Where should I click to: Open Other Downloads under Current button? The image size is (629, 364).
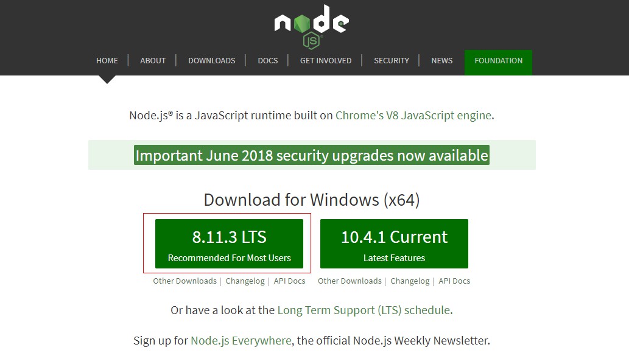pos(350,281)
